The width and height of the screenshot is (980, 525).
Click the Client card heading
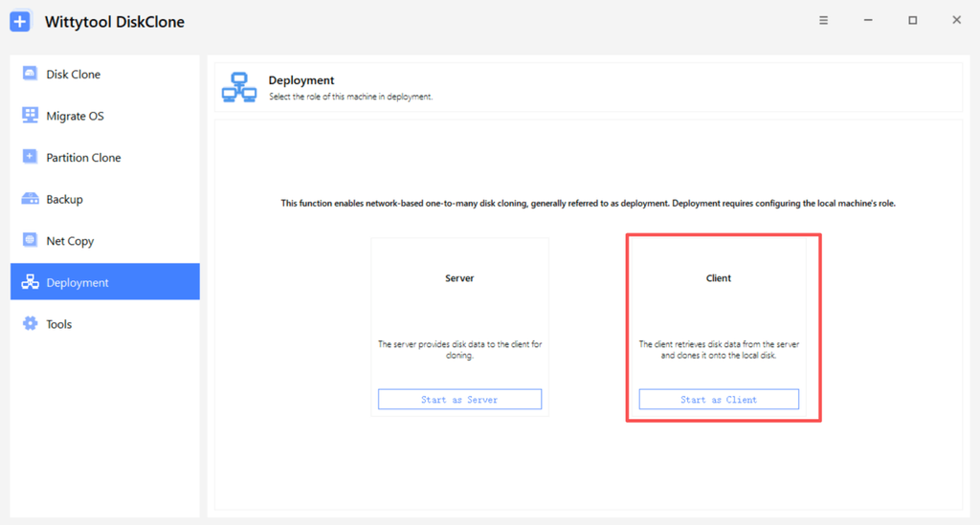coord(718,278)
